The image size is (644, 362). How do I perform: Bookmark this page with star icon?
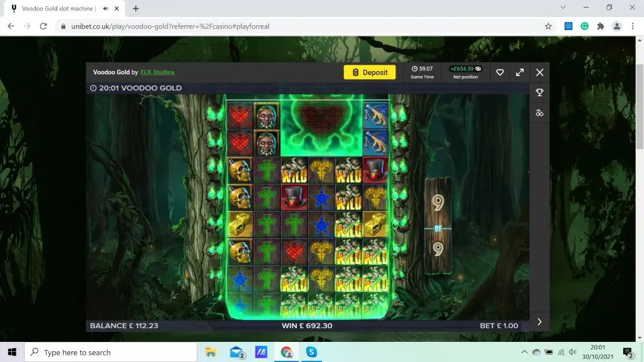click(548, 26)
